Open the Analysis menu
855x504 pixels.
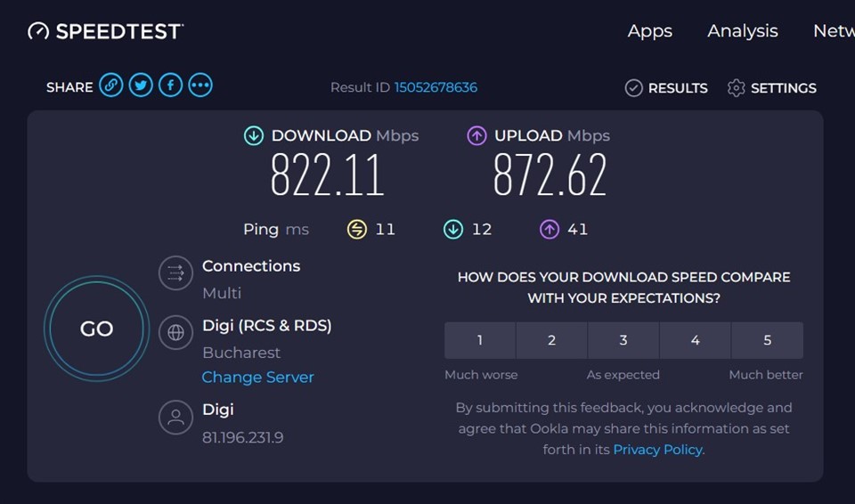point(742,31)
